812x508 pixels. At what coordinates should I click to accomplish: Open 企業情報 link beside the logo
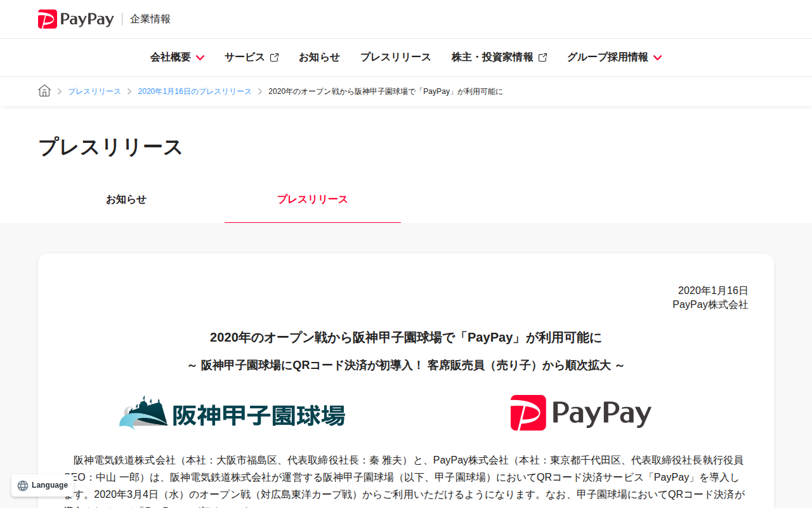coord(150,19)
